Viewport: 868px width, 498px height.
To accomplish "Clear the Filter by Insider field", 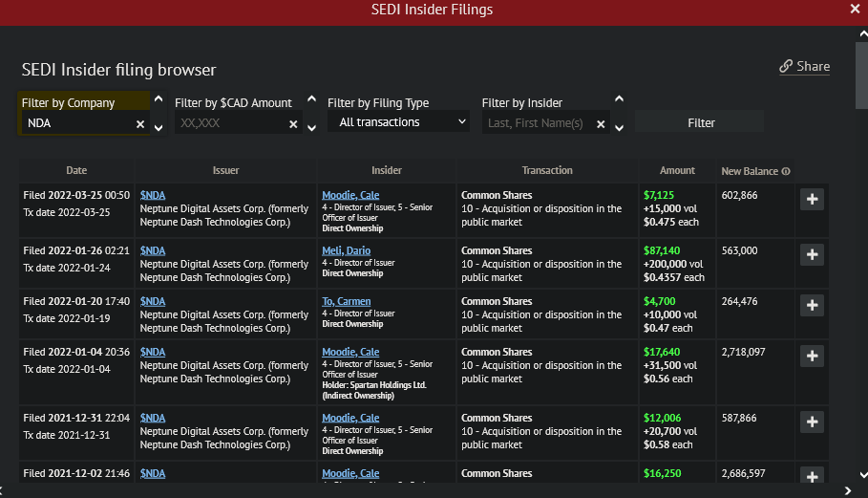I will [x=601, y=124].
